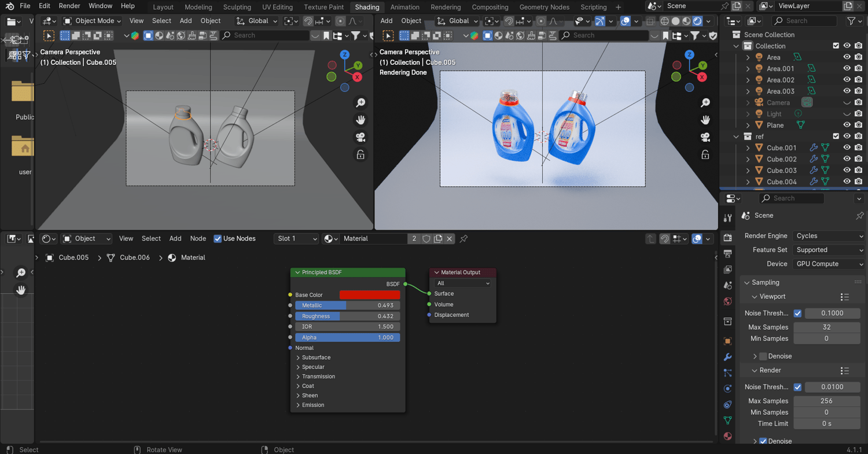Click the blue Z axis gizmo in solid-shaded viewport

coord(345,55)
